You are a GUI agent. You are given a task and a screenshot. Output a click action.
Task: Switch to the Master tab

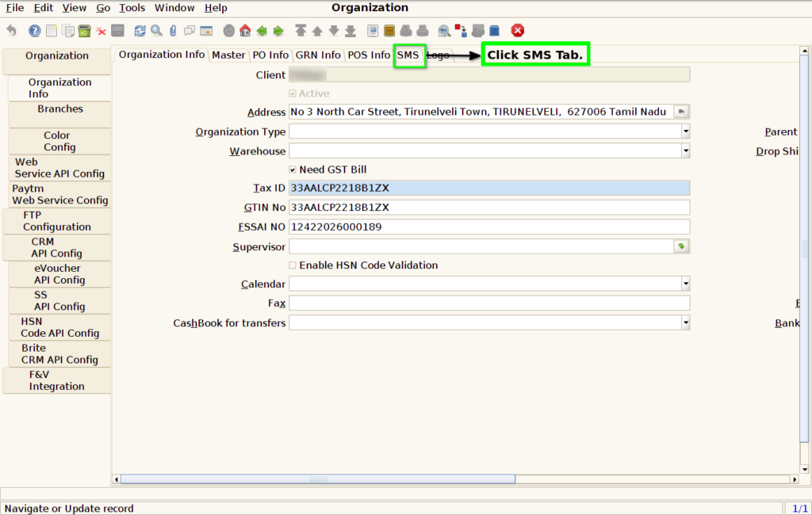pos(228,55)
